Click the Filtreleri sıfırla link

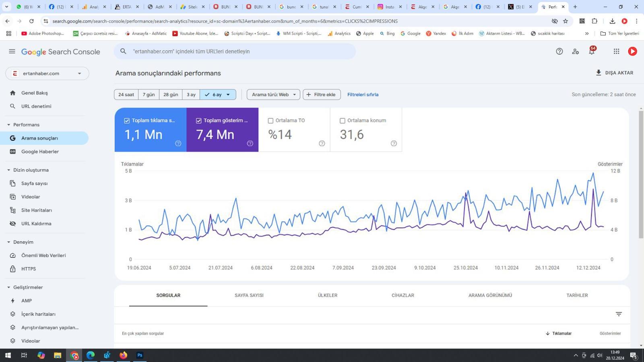363,95
